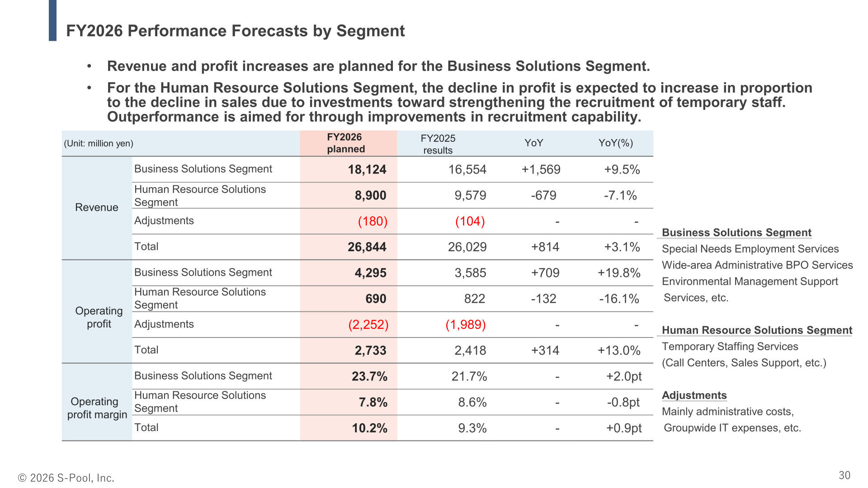
Task: Select total operating profit 2,733
Action: pos(371,351)
